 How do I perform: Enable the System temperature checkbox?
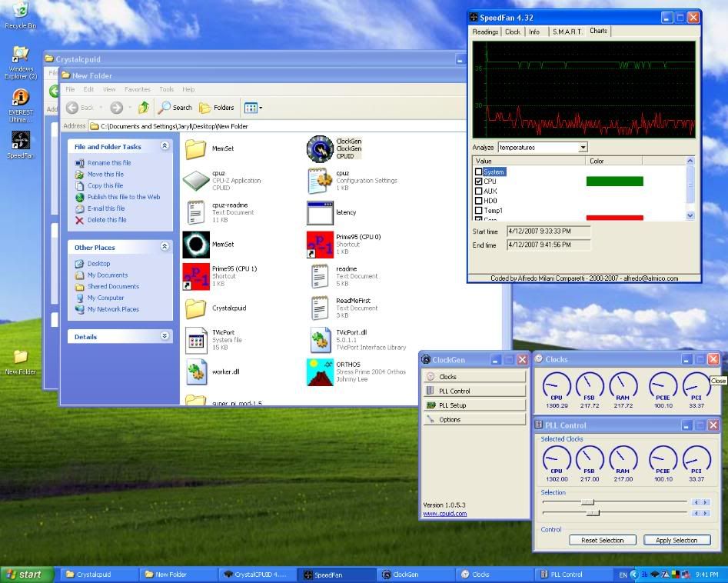pyautogui.click(x=479, y=171)
